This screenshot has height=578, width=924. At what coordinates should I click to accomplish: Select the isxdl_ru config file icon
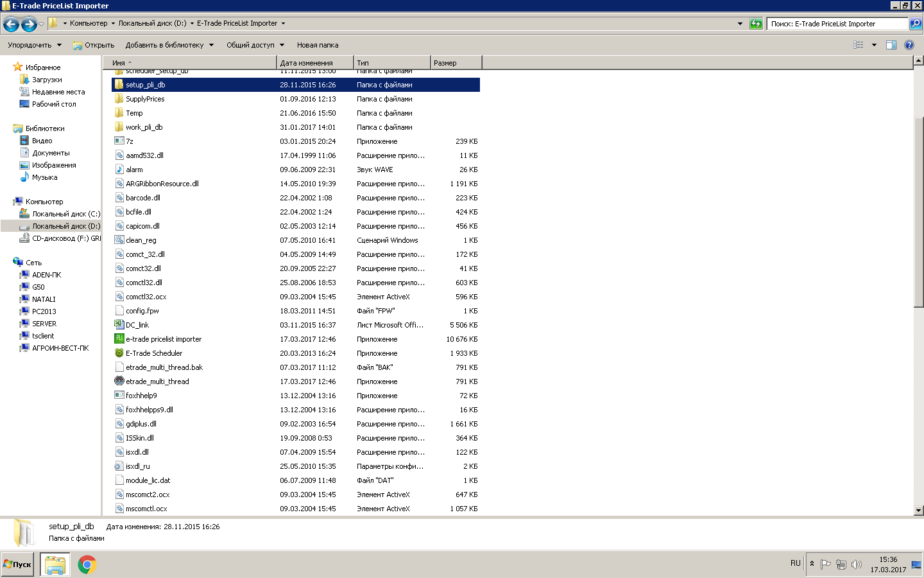point(119,466)
